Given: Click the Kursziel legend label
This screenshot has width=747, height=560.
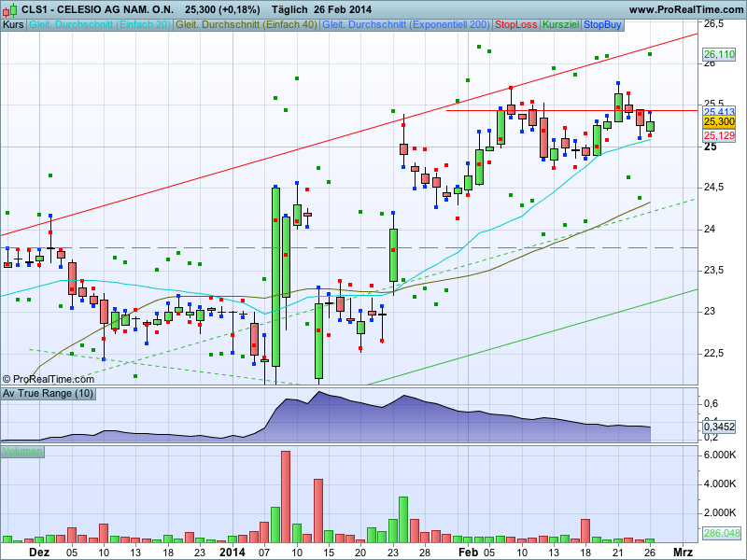Looking at the screenshot, I should [x=560, y=24].
